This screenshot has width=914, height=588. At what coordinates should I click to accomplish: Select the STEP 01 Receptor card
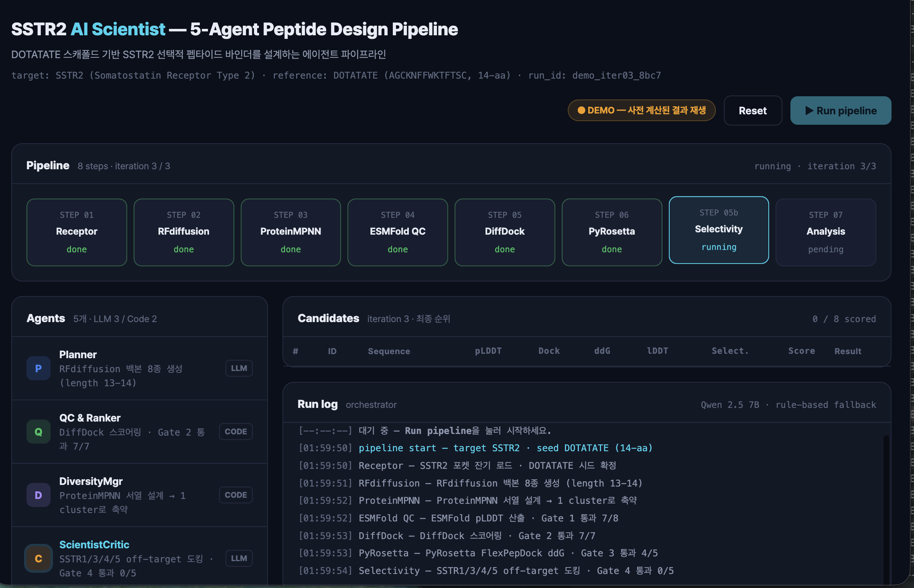point(77,232)
